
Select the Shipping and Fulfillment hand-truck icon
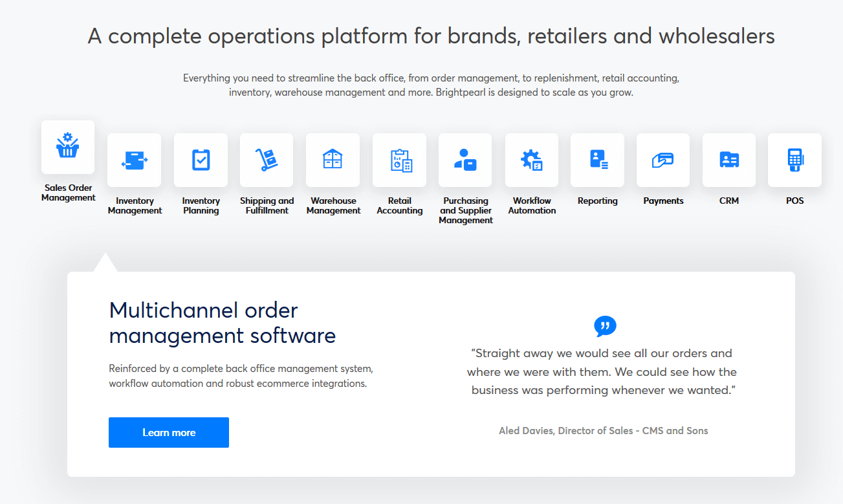point(267,160)
